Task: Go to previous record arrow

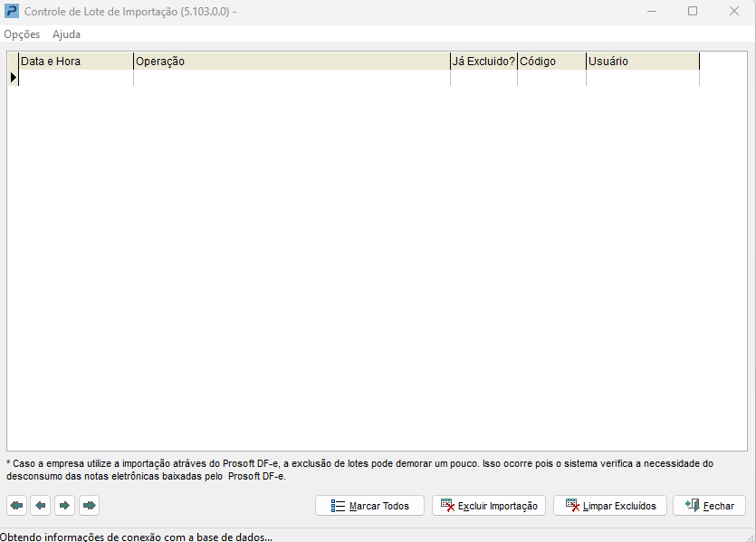Action: point(41,506)
